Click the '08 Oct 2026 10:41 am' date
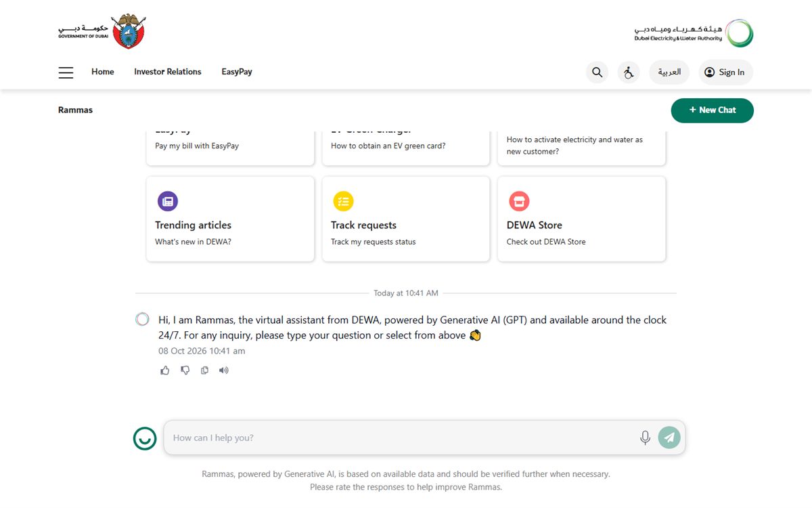Screen dimensions: 812x508 [202, 351]
